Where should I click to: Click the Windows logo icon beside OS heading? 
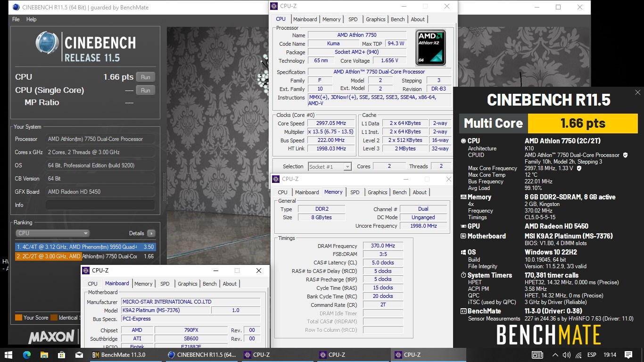point(463,252)
